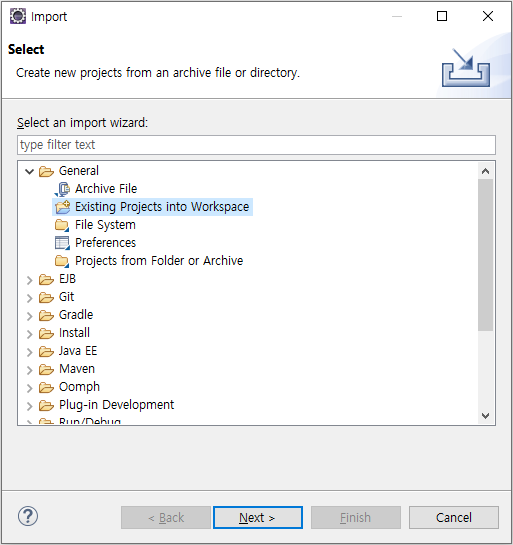Click the Projects from Folder or Archive icon
Screen dimensions: 513x545
(62, 261)
